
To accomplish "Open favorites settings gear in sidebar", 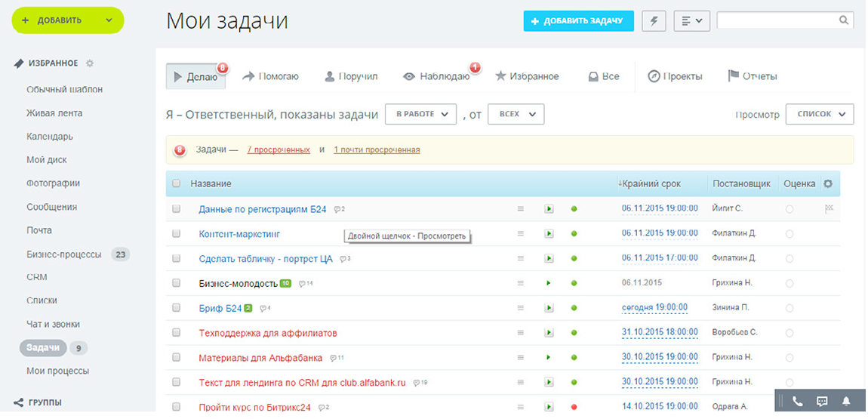I will (x=90, y=63).
